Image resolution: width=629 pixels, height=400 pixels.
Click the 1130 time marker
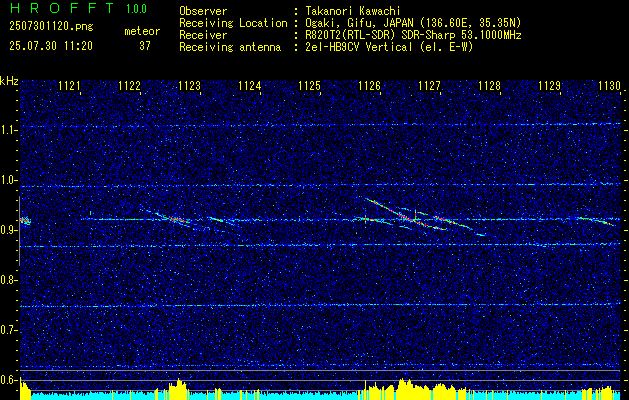click(609, 85)
